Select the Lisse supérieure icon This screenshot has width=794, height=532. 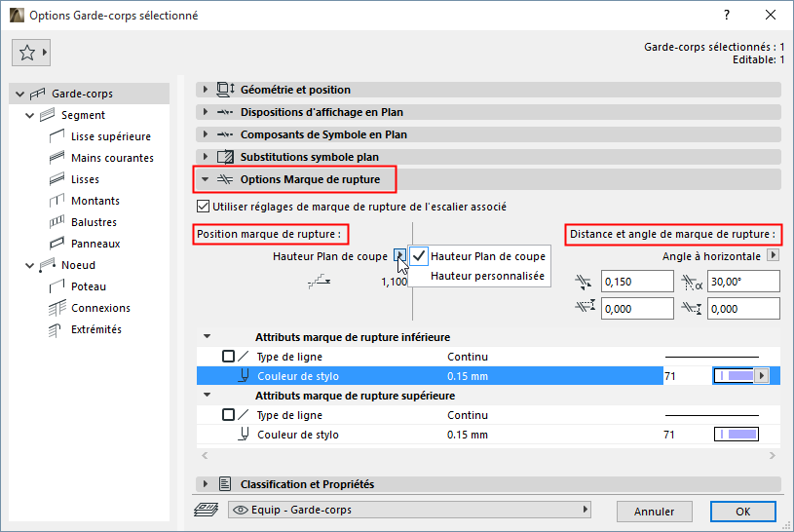[x=57, y=136]
